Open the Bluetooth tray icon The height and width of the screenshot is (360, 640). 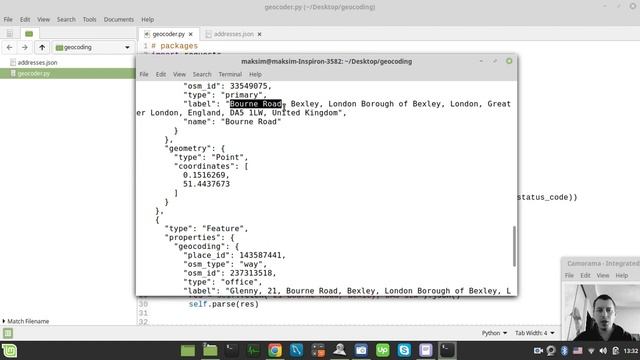pyautogui.click(x=564, y=351)
